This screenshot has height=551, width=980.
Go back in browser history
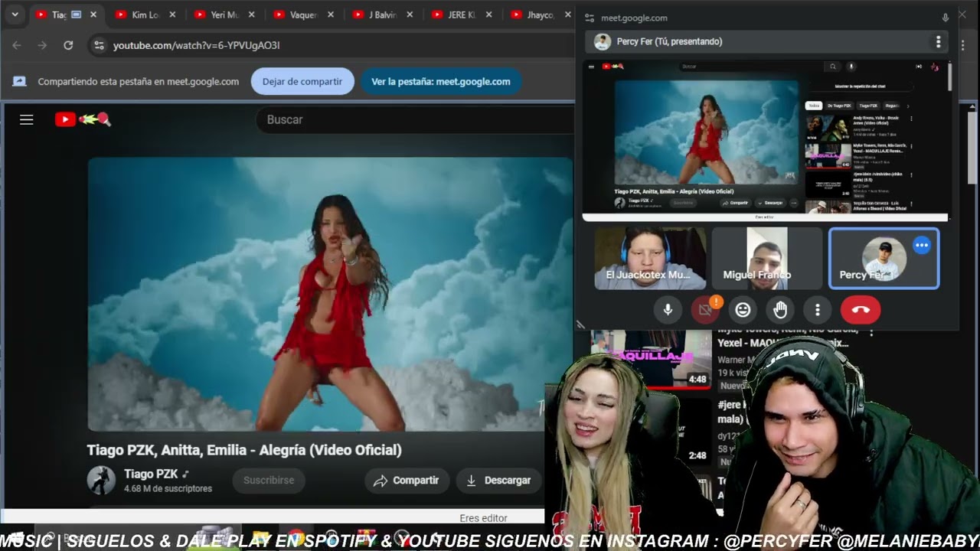coord(17,45)
